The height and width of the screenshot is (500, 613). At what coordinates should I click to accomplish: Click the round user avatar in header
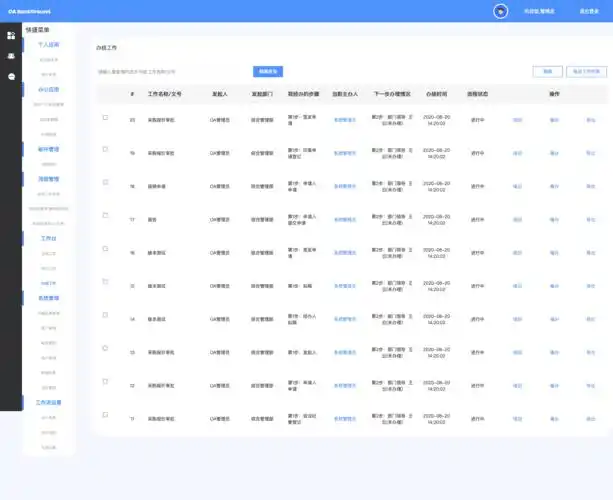point(500,11)
